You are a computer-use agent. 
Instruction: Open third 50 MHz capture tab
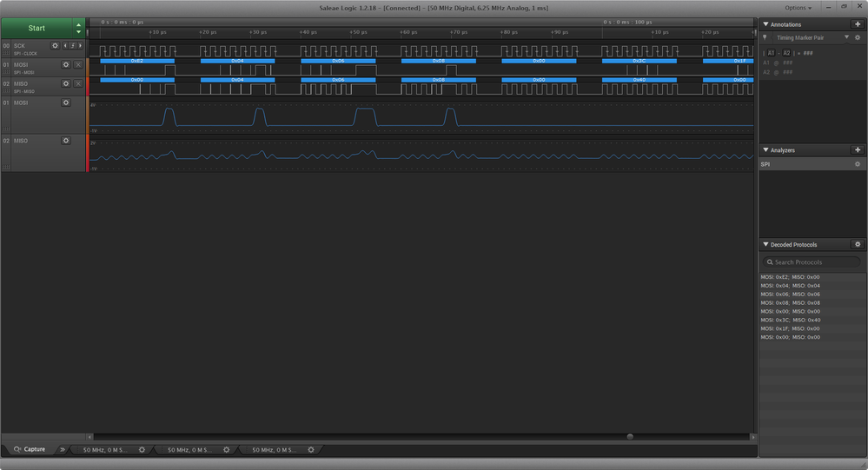[275, 450]
